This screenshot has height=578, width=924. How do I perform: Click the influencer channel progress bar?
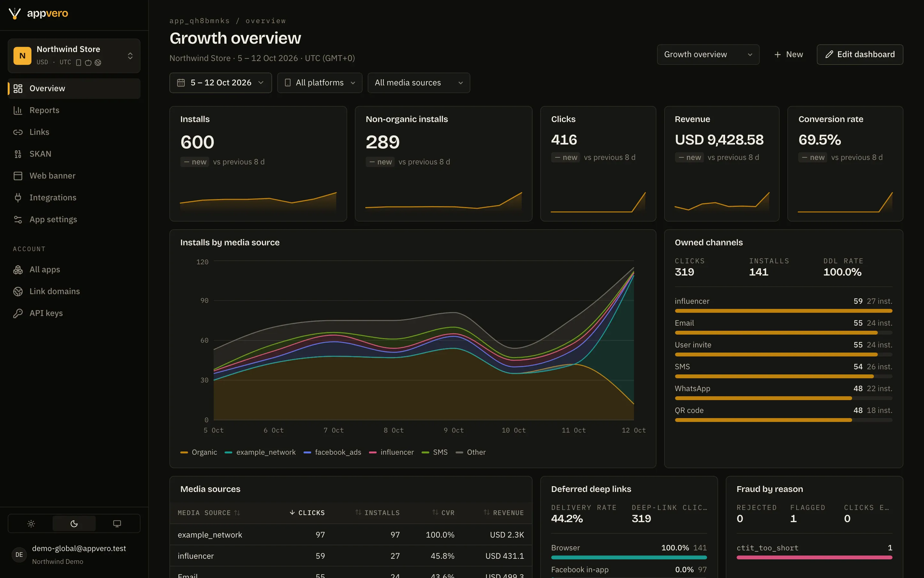(x=783, y=311)
